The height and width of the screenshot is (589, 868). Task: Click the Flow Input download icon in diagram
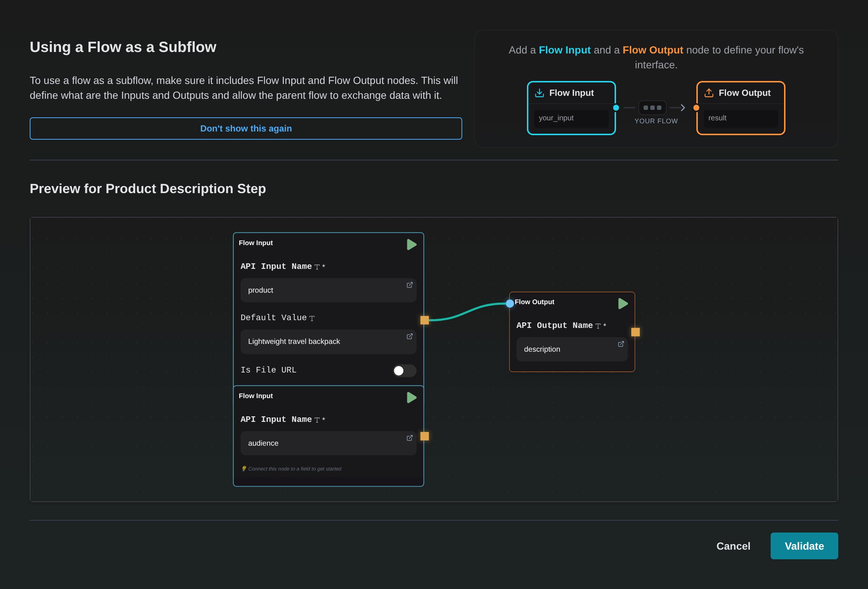540,93
